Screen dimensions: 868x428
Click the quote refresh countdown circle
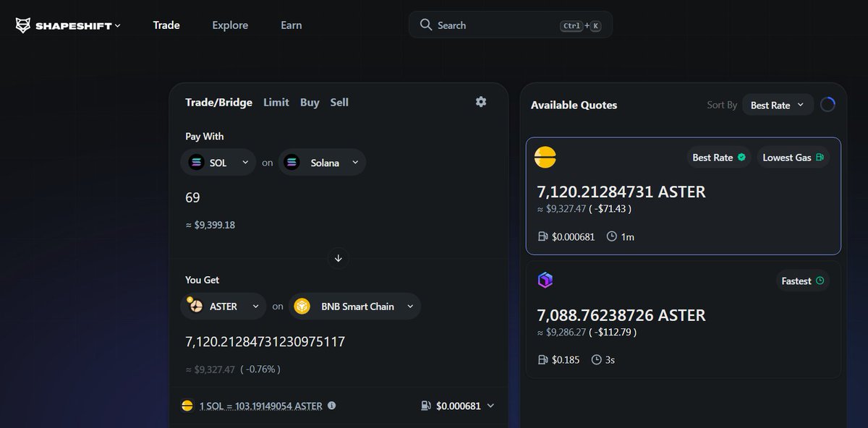827,105
